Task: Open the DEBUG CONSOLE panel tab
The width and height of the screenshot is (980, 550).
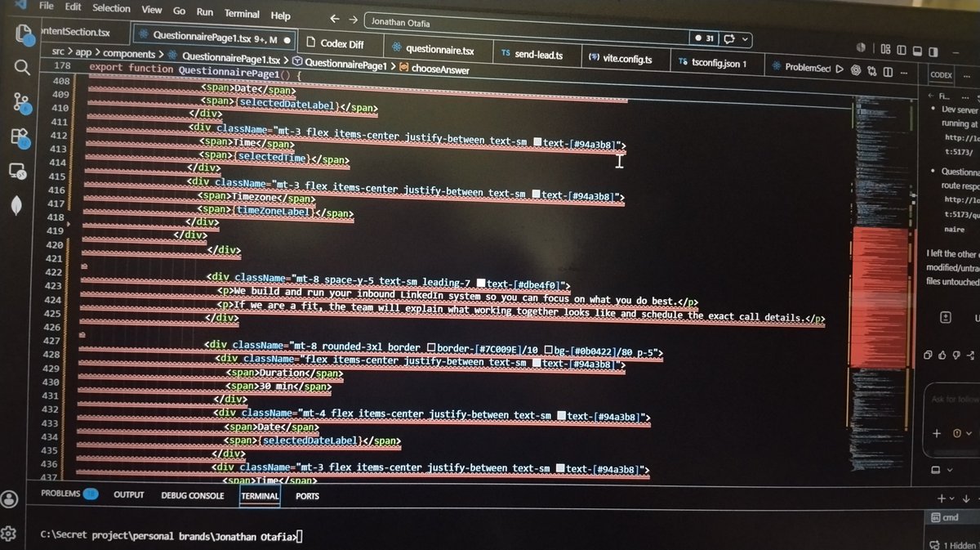Action: pos(193,495)
